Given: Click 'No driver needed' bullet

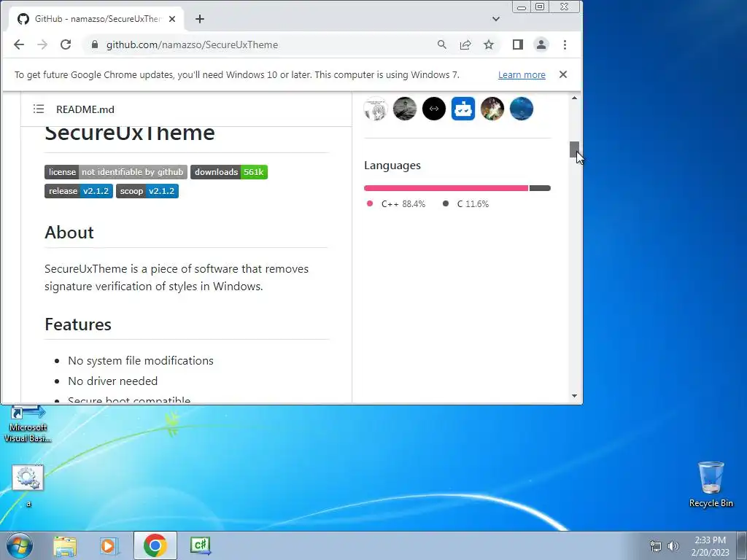Looking at the screenshot, I should pyautogui.click(x=112, y=381).
